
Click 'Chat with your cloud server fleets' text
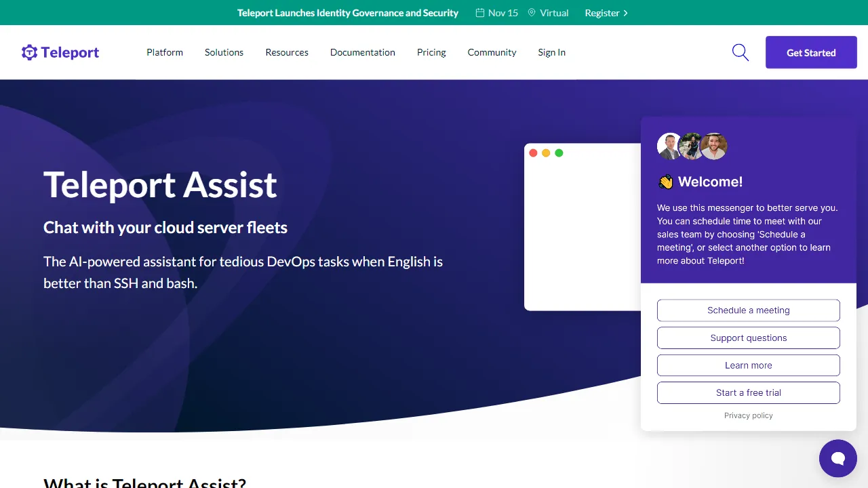[165, 228]
